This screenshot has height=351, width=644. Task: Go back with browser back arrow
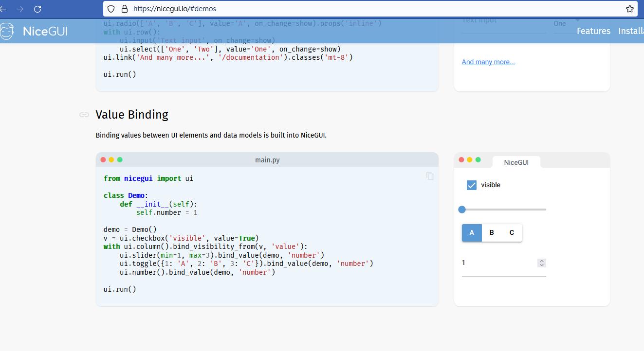coord(3,9)
